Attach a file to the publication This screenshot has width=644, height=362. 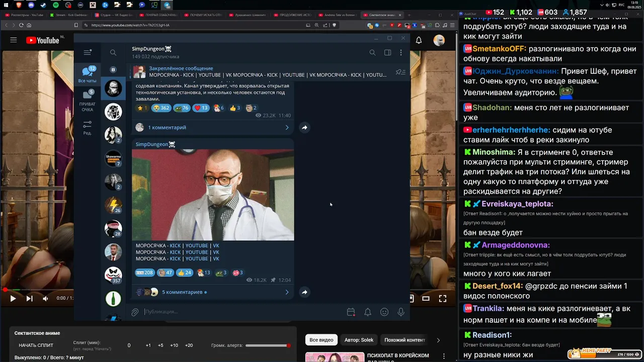click(135, 312)
